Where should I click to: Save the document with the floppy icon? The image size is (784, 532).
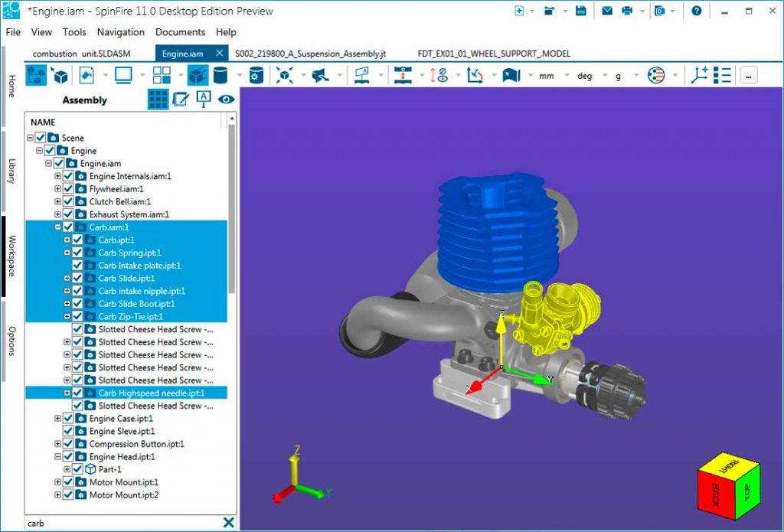pos(580,11)
